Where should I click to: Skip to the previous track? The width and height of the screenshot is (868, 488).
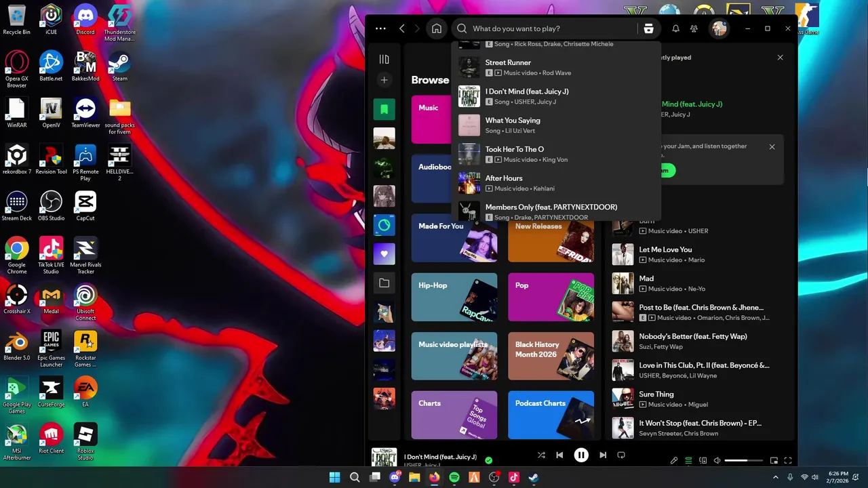(x=559, y=455)
